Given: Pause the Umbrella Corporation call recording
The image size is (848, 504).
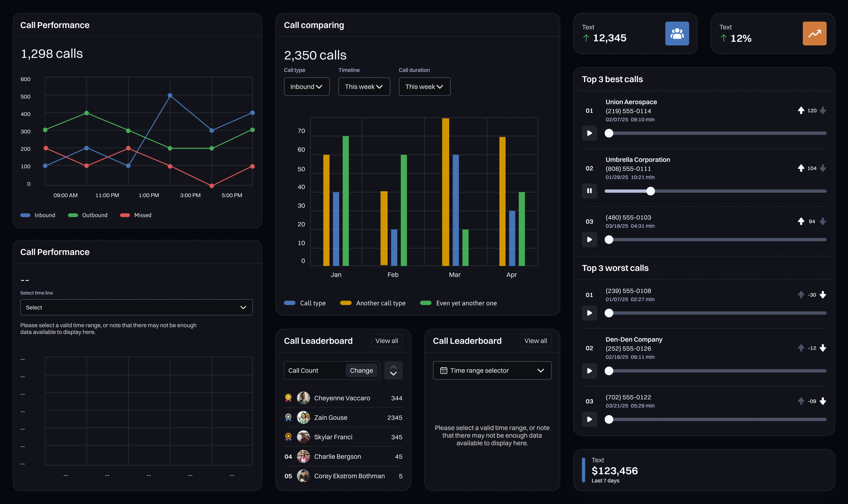Looking at the screenshot, I should 590,191.
